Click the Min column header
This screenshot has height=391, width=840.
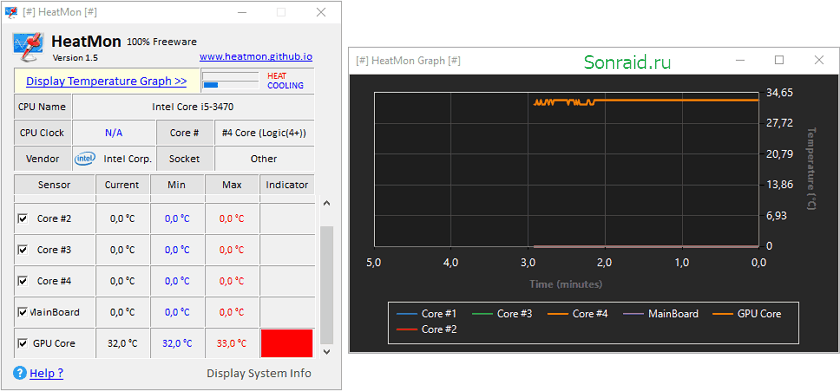(177, 185)
